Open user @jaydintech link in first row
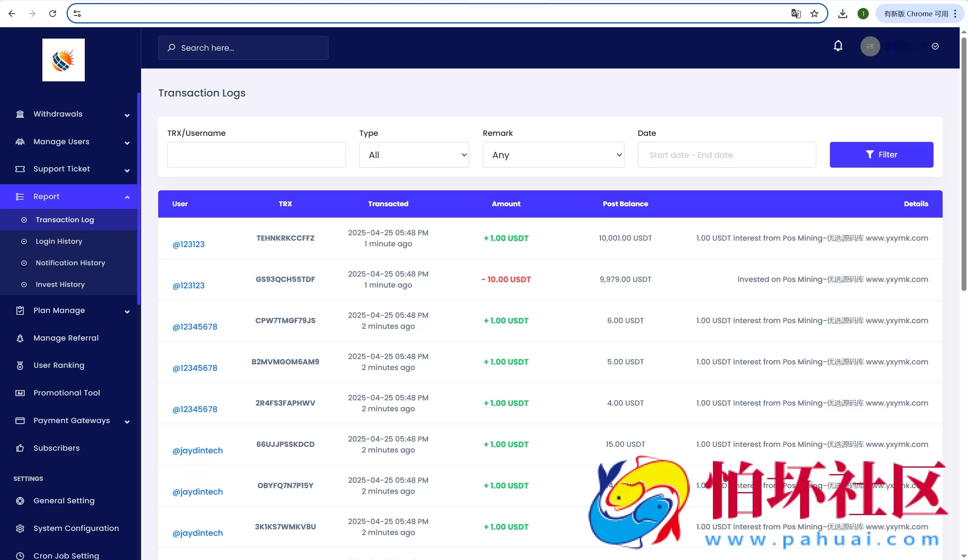968x560 pixels. click(198, 451)
